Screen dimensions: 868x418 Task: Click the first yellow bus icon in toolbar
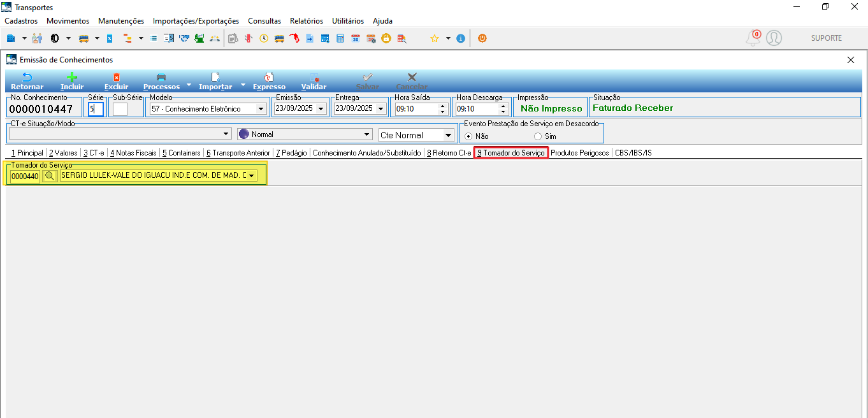point(83,38)
